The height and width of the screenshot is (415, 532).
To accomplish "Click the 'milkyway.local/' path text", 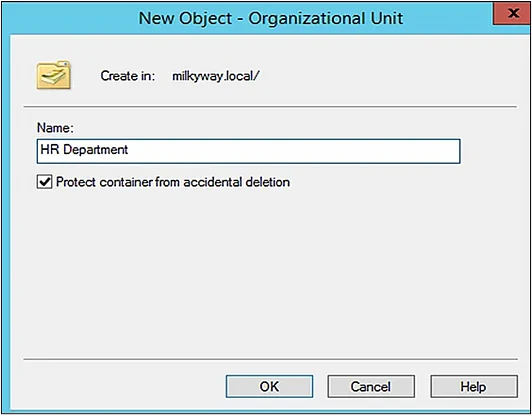I will click(x=215, y=76).
